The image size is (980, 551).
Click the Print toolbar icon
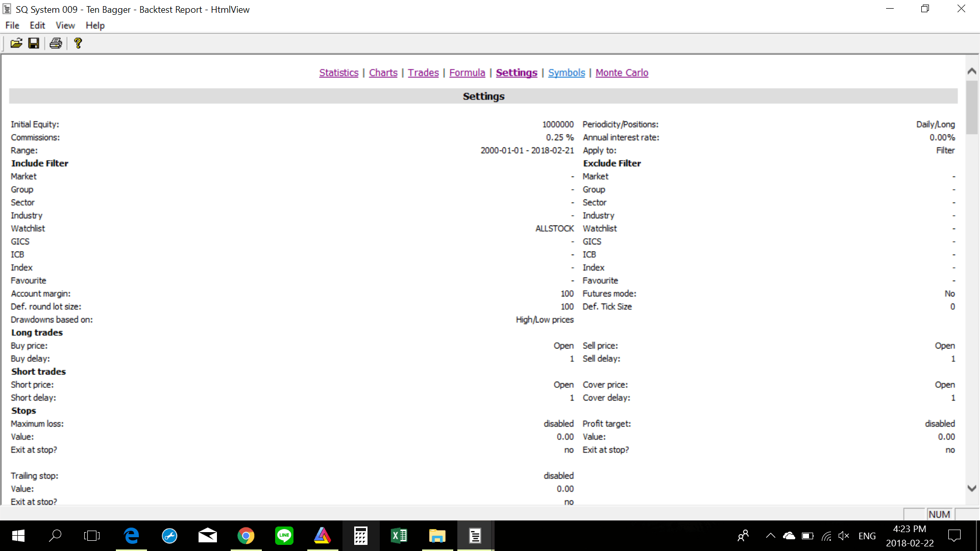[x=56, y=43]
